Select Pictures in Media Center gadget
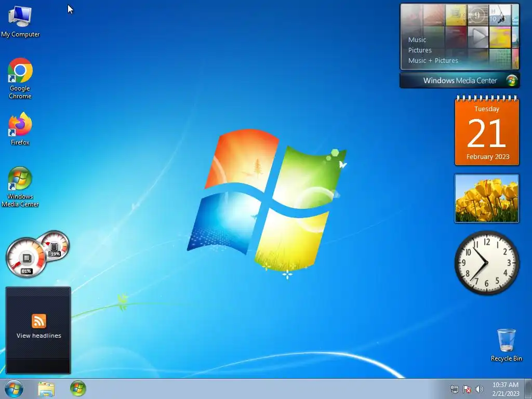 click(x=420, y=50)
